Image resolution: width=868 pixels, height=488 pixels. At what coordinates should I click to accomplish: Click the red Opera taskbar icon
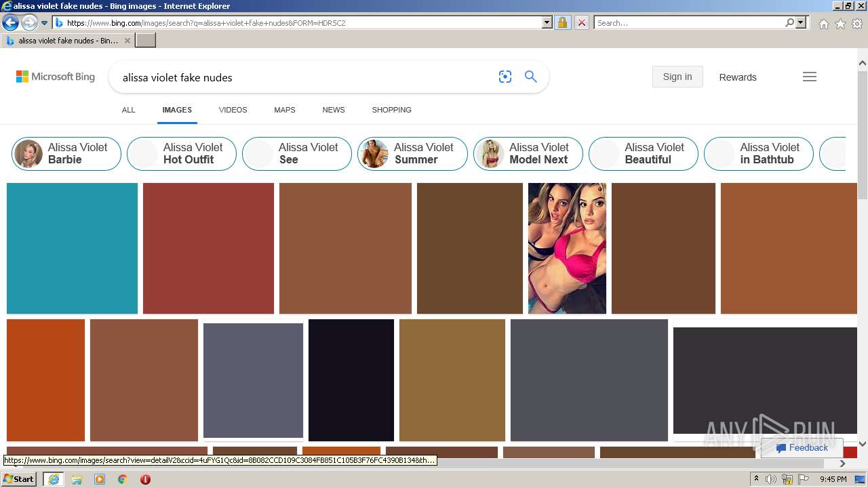[x=145, y=479]
